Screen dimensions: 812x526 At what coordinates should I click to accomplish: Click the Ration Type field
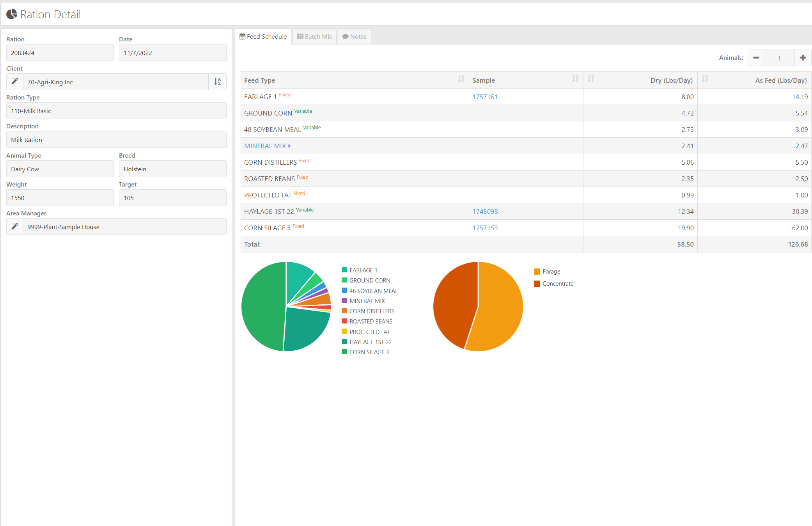[116, 111]
